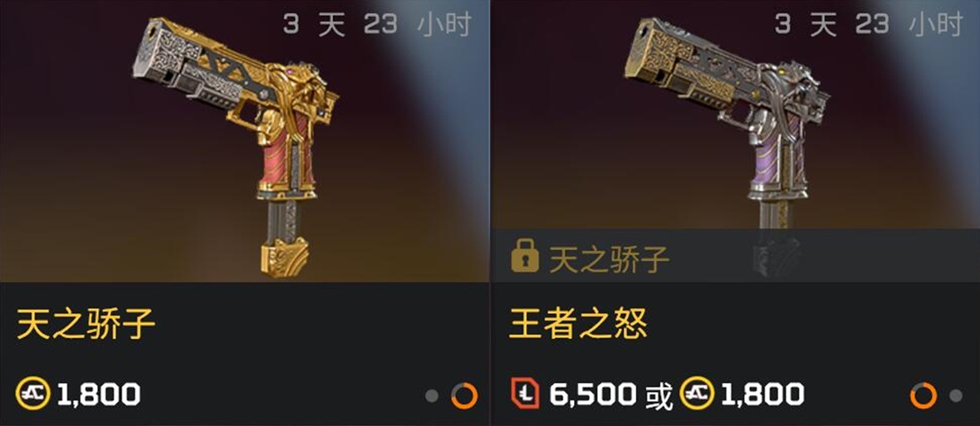
Task: Click the orange ring indicator on the right card
Action: 924,396
